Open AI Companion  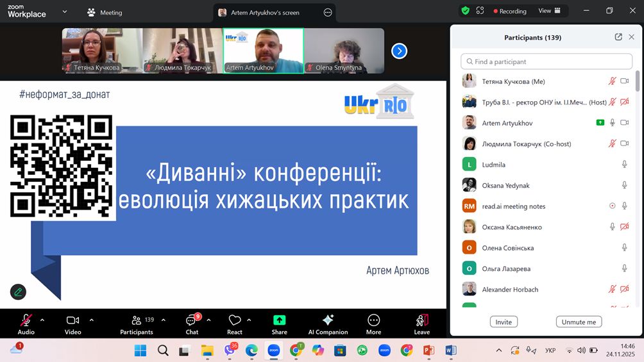tap(328, 320)
